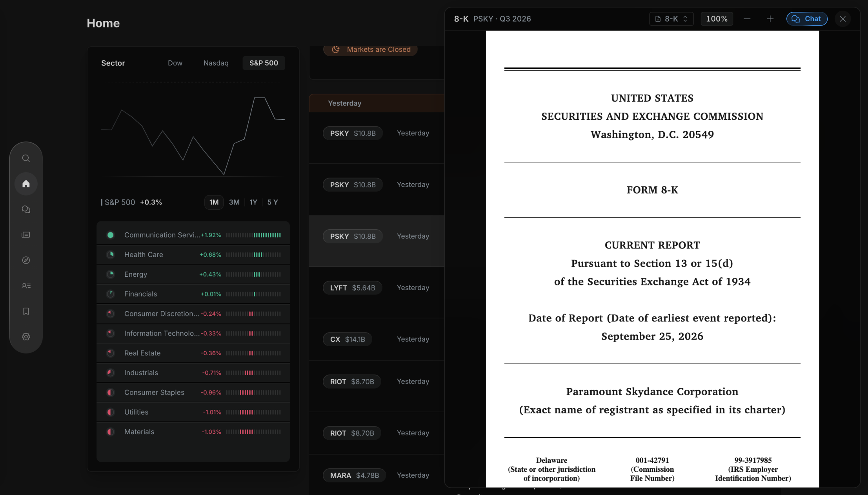Screen dimensions: 868x495
Task: Open the bookmark icon in the sidebar
Action: coord(26,311)
